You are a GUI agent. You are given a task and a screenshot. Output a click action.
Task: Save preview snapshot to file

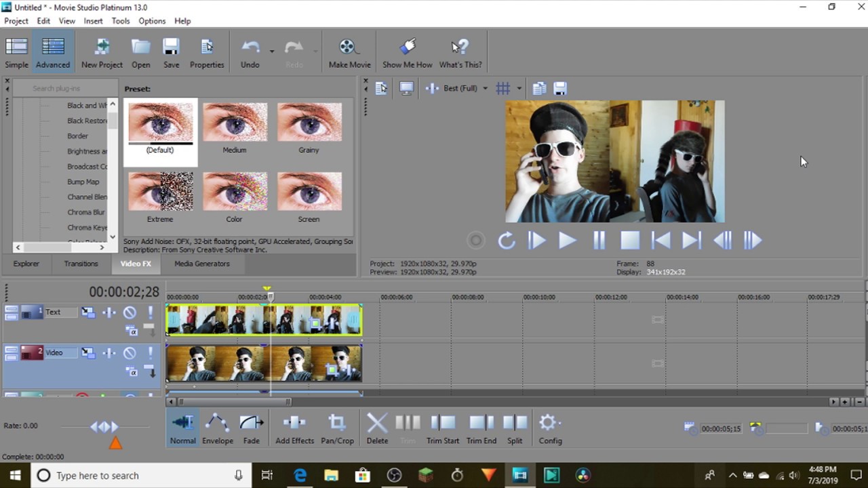tap(560, 88)
